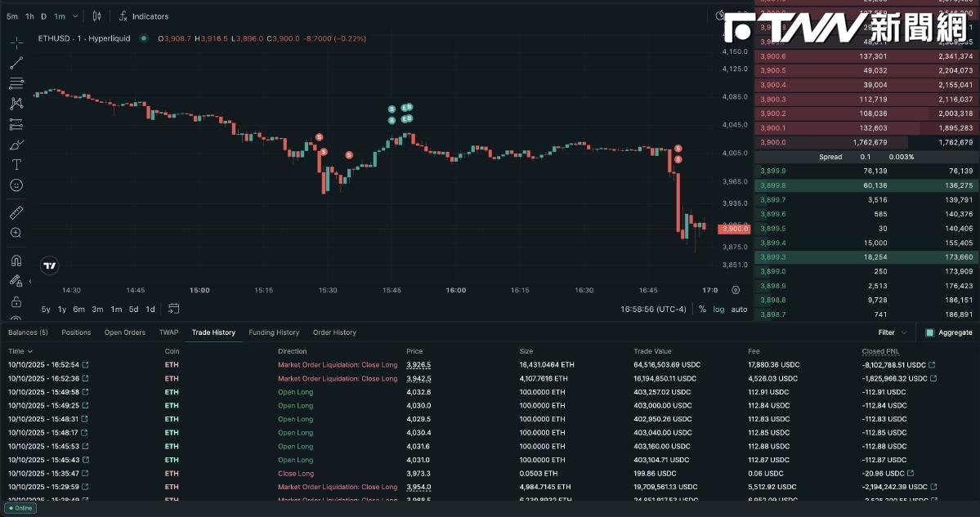Screen dimensions: 980x517
Task: Choose the text annotation tool
Action: pos(16,165)
